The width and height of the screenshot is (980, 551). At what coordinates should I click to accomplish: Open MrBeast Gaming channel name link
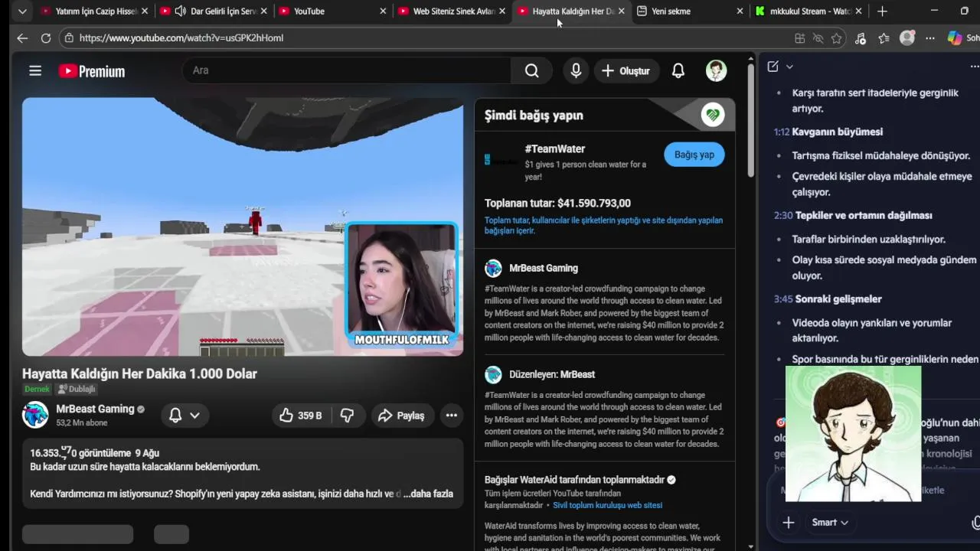(95, 409)
